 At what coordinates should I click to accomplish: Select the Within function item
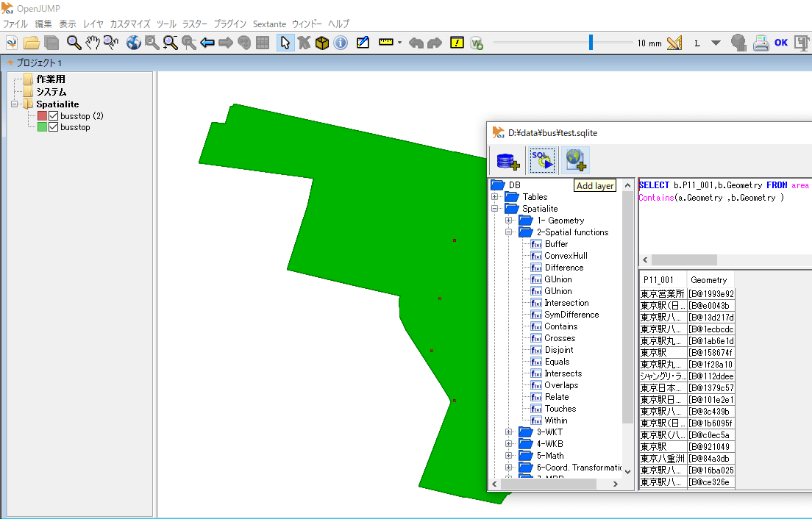click(549, 420)
